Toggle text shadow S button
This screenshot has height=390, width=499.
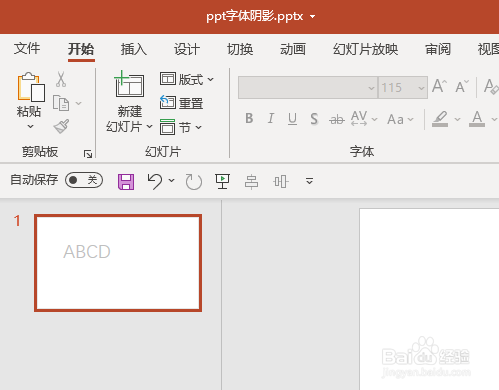pos(314,119)
